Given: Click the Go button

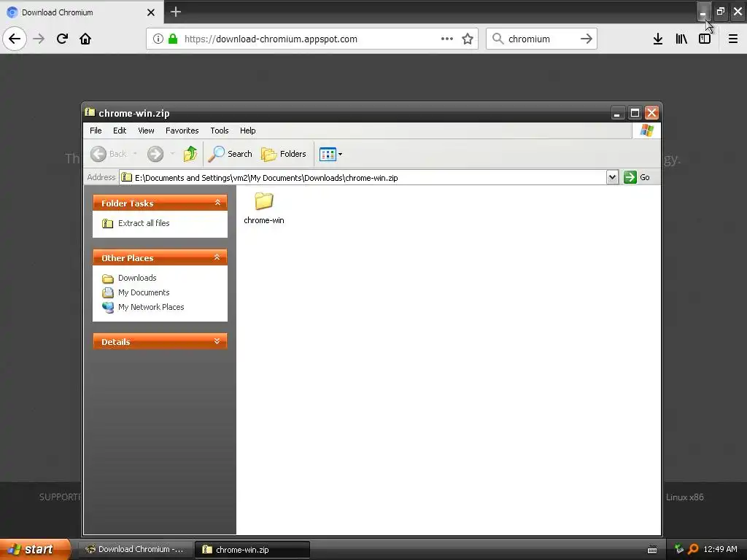Looking at the screenshot, I should coord(637,177).
